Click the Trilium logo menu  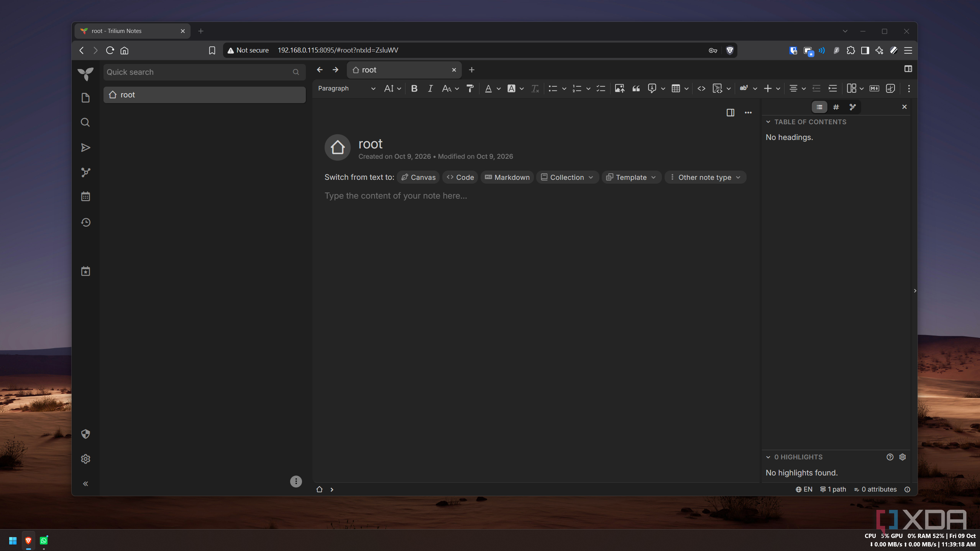[85, 74]
